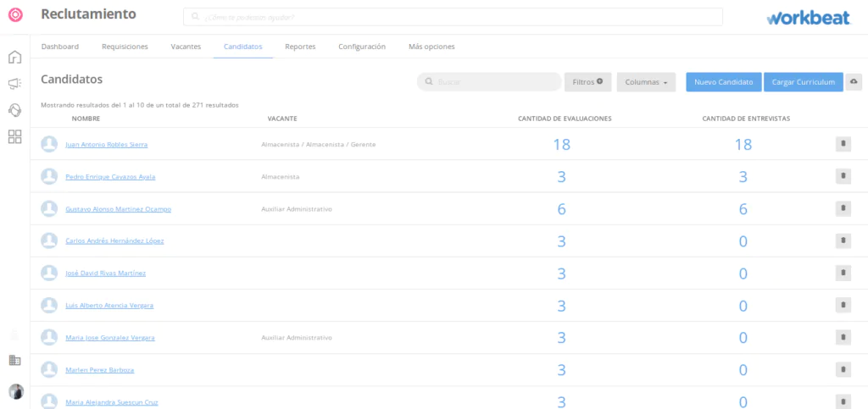Switch to the Vacantes tab

pyautogui.click(x=186, y=47)
